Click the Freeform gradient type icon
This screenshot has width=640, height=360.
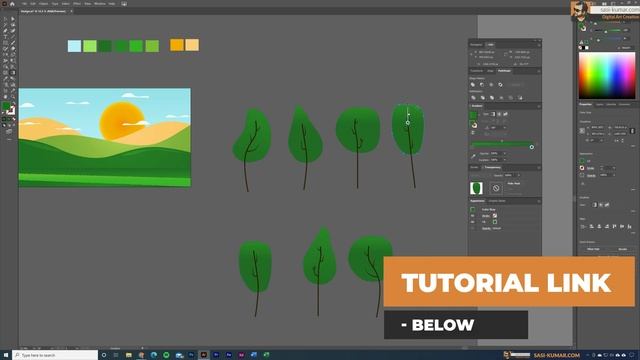coord(505,114)
